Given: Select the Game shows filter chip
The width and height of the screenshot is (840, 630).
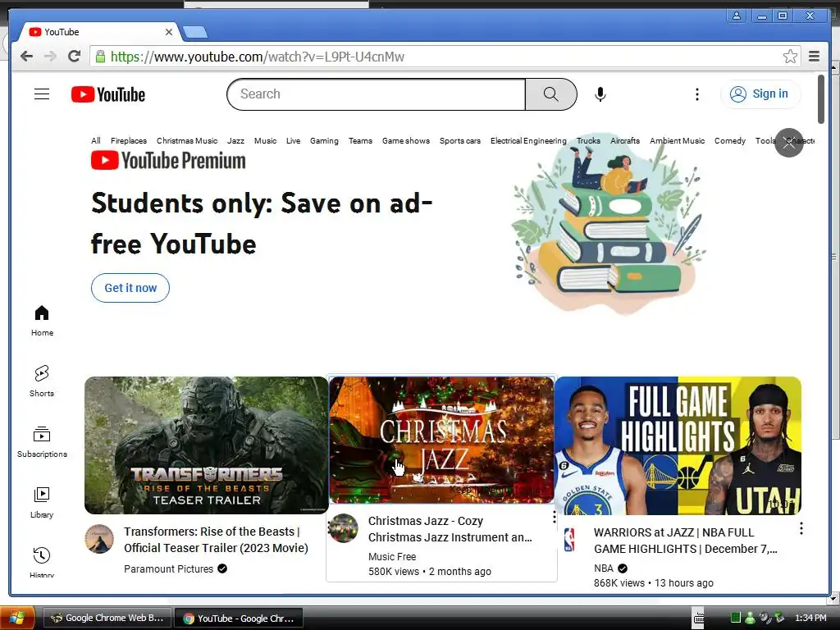Looking at the screenshot, I should 405,141.
